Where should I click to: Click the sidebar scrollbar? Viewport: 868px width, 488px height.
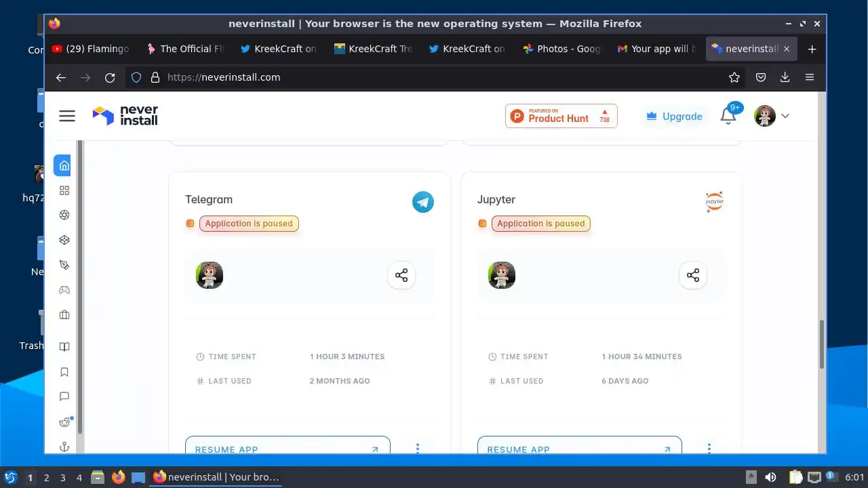[79, 287]
